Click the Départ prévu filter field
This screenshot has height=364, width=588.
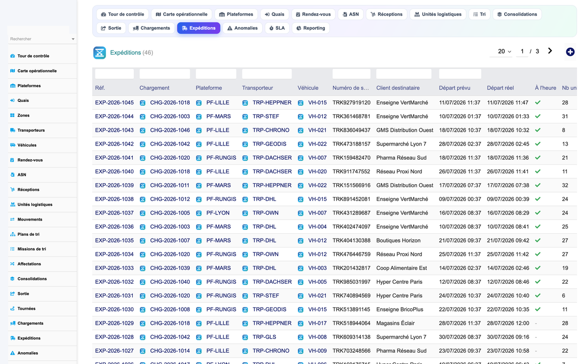(460, 74)
